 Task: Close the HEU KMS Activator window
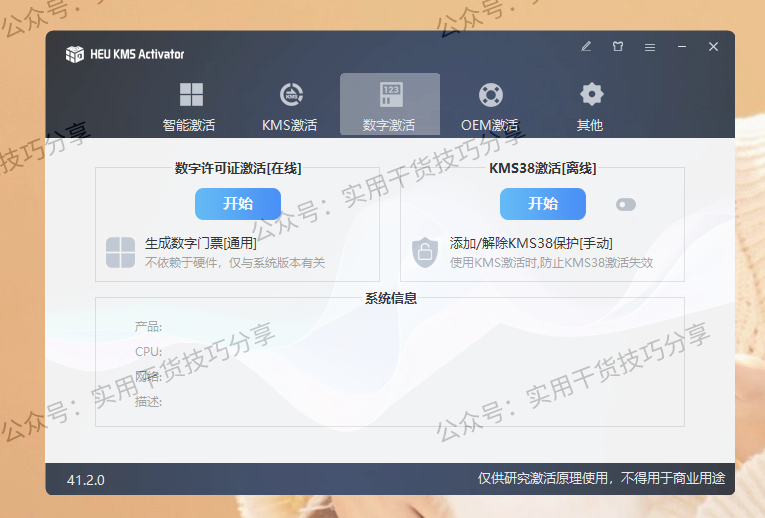pos(713,46)
